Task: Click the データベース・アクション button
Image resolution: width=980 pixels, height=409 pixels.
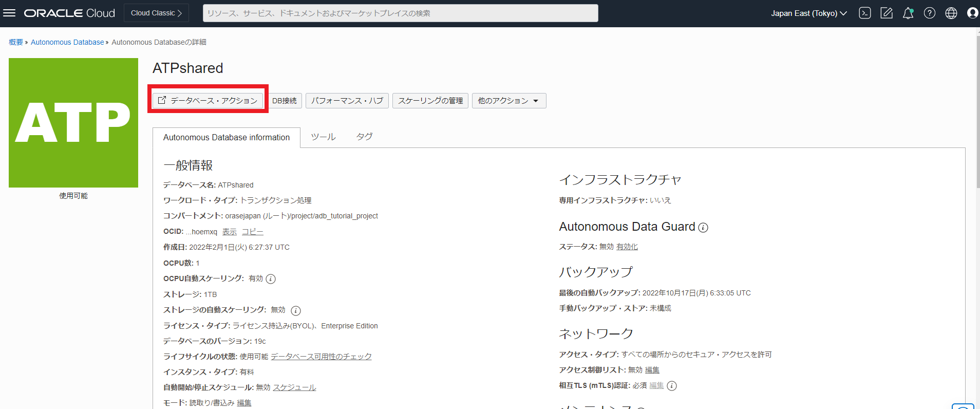Action: click(x=208, y=101)
